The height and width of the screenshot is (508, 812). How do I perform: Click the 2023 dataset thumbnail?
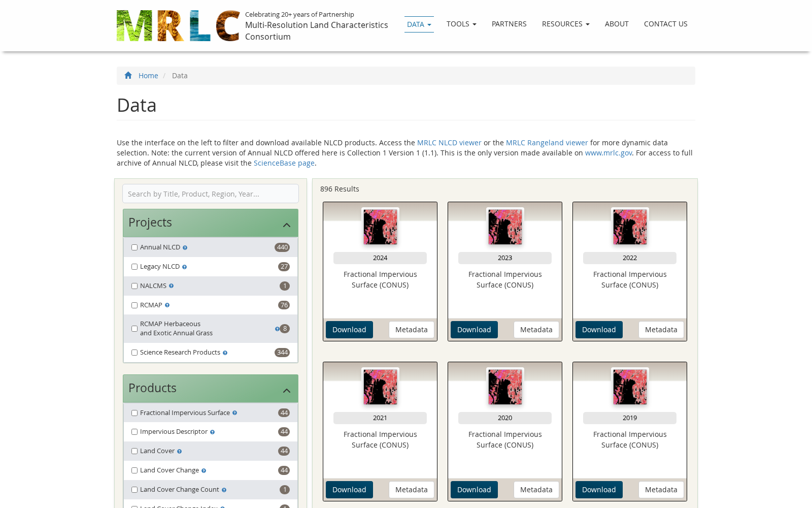[505, 227]
